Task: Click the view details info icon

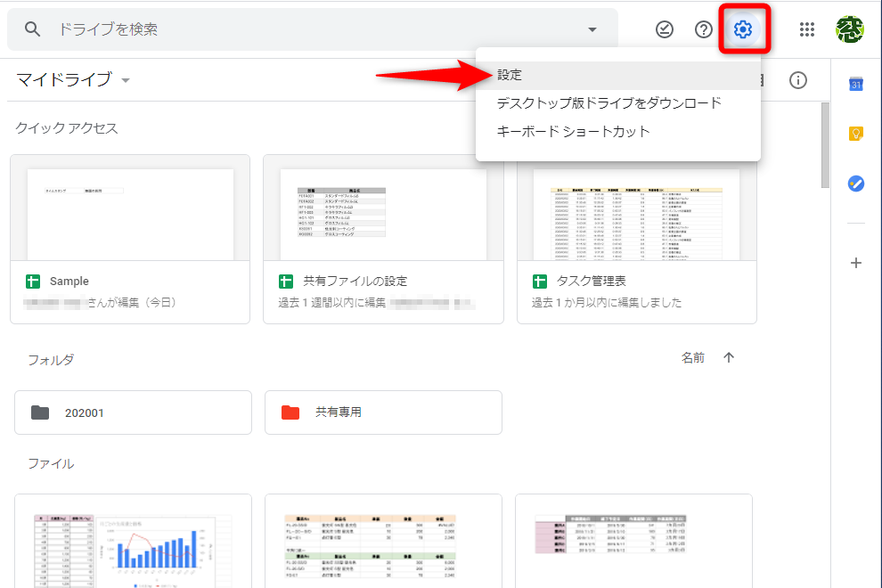Action: click(798, 79)
